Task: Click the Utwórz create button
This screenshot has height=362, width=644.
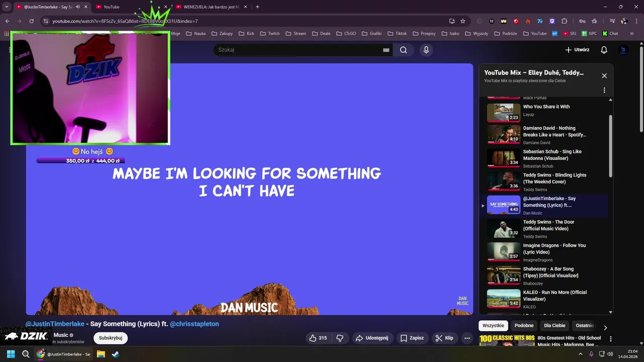Action: pos(577,50)
